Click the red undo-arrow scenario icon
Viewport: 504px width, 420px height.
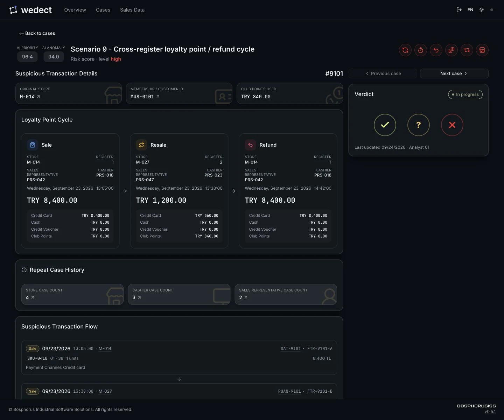[x=436, y=50]
